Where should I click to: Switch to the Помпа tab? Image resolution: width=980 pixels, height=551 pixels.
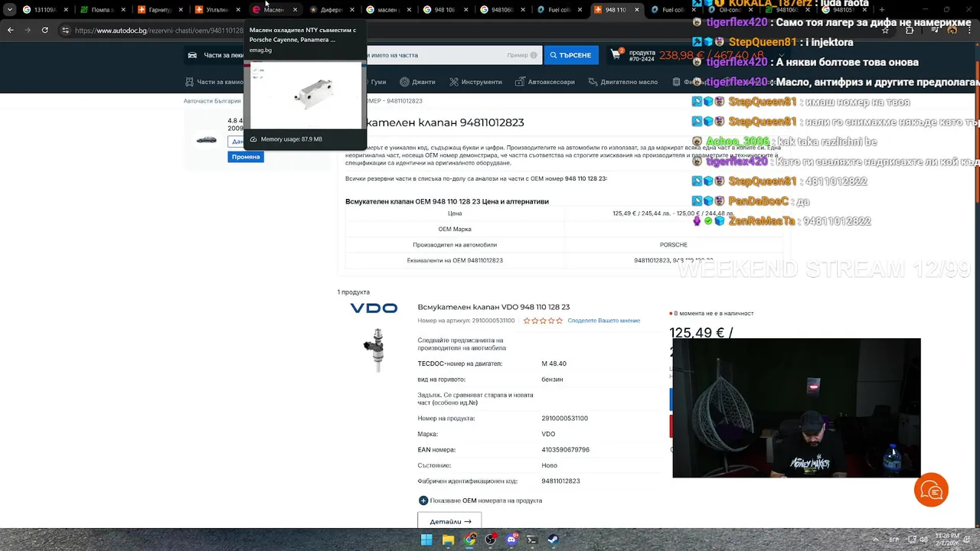tap(101, 10)
